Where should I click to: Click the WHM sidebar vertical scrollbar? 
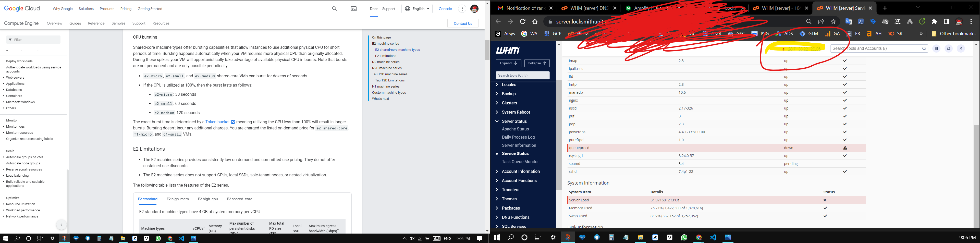coord(558,133)
